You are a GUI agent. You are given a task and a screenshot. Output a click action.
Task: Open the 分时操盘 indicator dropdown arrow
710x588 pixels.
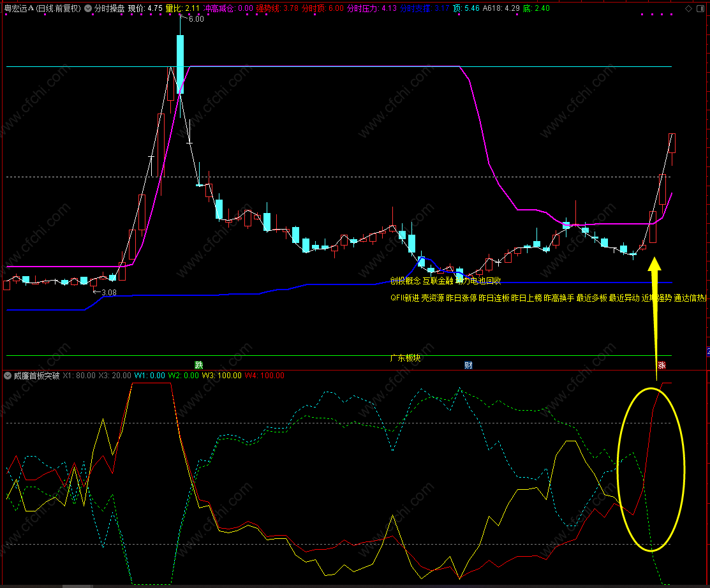click(x=88, y=8)
